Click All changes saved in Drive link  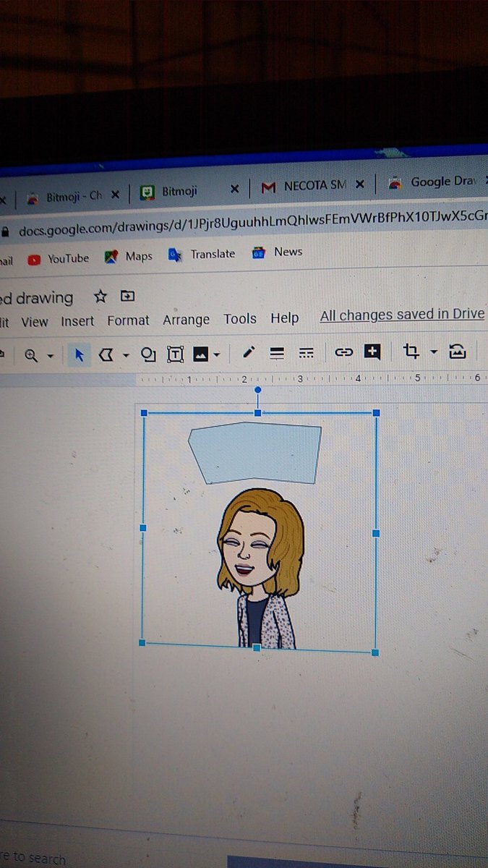(402, 315)
